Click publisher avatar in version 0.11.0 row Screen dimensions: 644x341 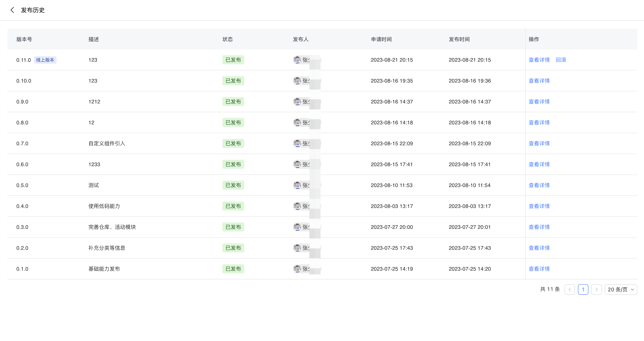pos(297,60)
